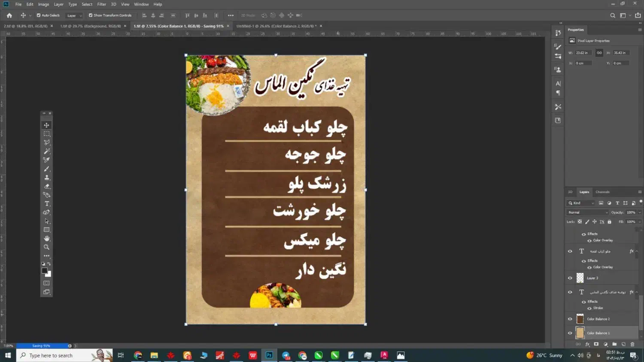This screenshot has height=362, width=644.
Task: Hide the Layer 3 layer
Action: (570, 278)
